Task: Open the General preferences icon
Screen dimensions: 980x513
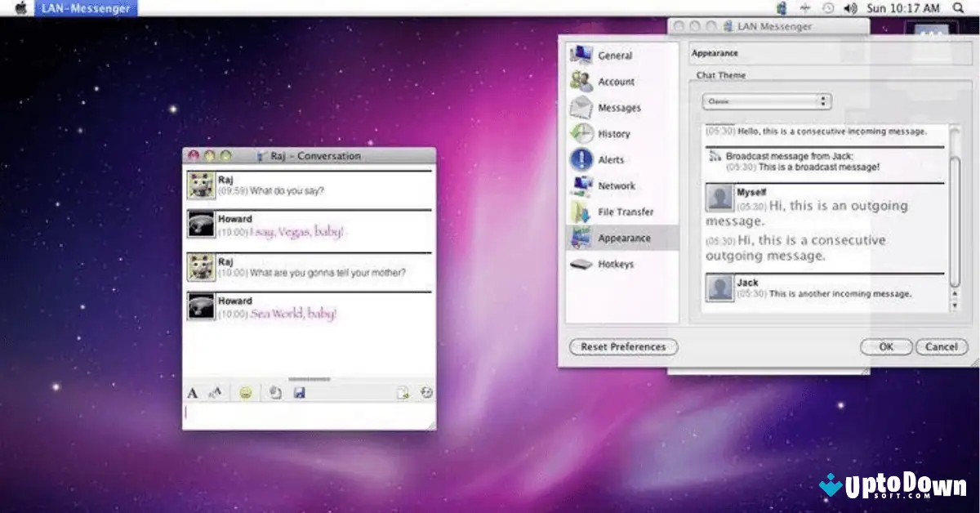Action: tap(582, 54)
